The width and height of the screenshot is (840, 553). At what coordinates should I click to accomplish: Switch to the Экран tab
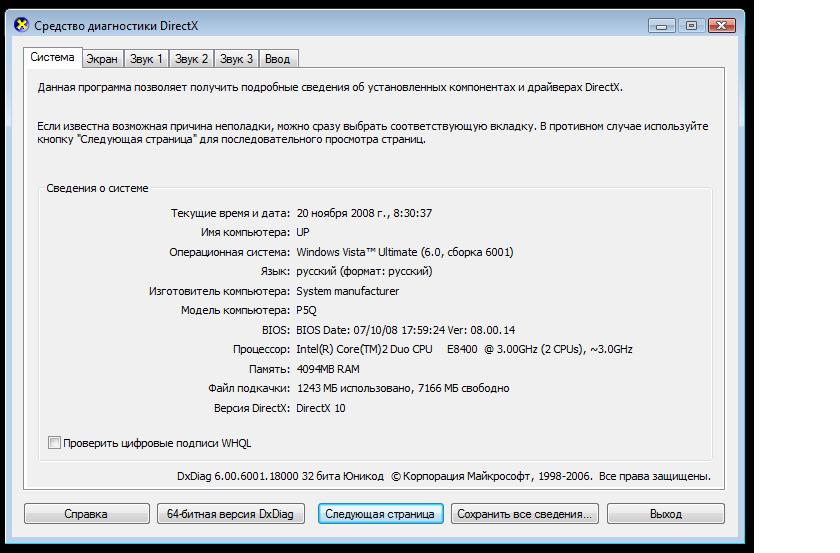coord(102,59)
